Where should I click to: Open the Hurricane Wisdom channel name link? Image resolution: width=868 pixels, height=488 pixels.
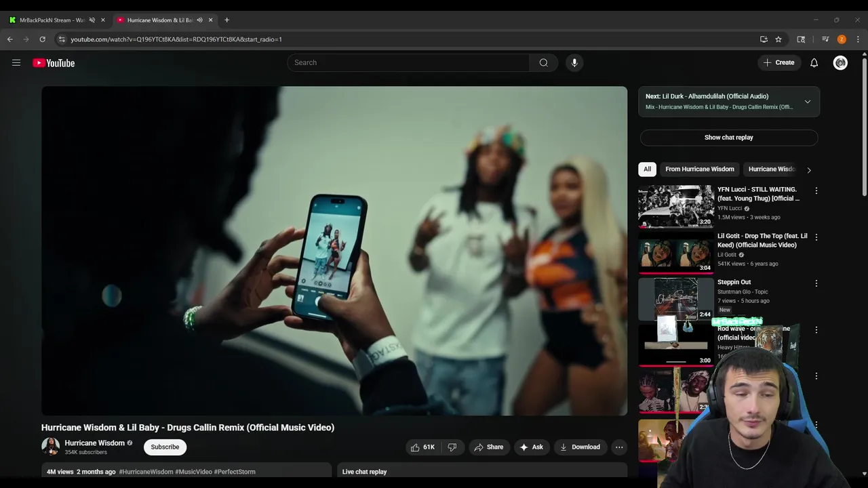[x=94, y=443]
